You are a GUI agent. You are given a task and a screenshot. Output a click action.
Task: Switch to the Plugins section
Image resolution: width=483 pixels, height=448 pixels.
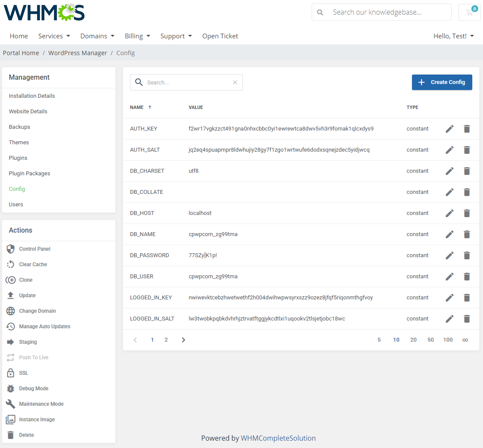[18, 158]
